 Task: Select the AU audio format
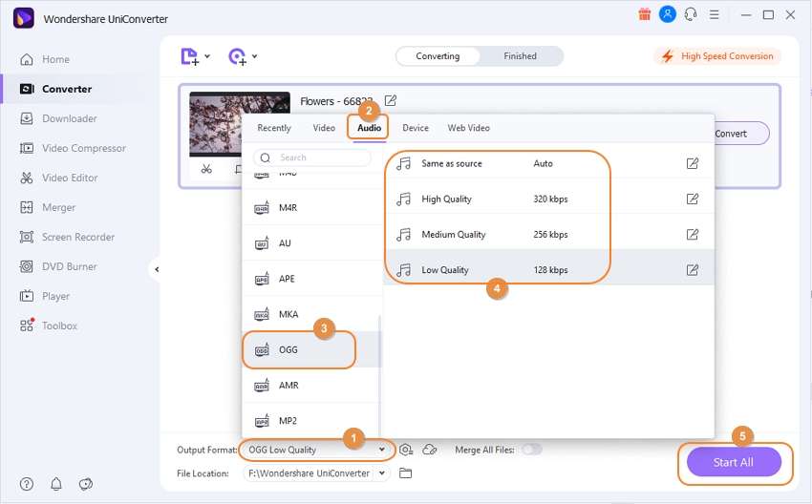click(310, 243)
